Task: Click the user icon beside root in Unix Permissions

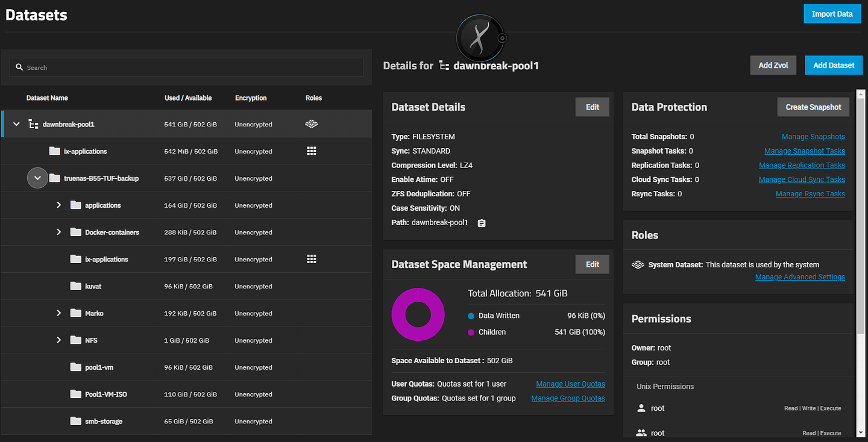Action: (x=642, y=408)
